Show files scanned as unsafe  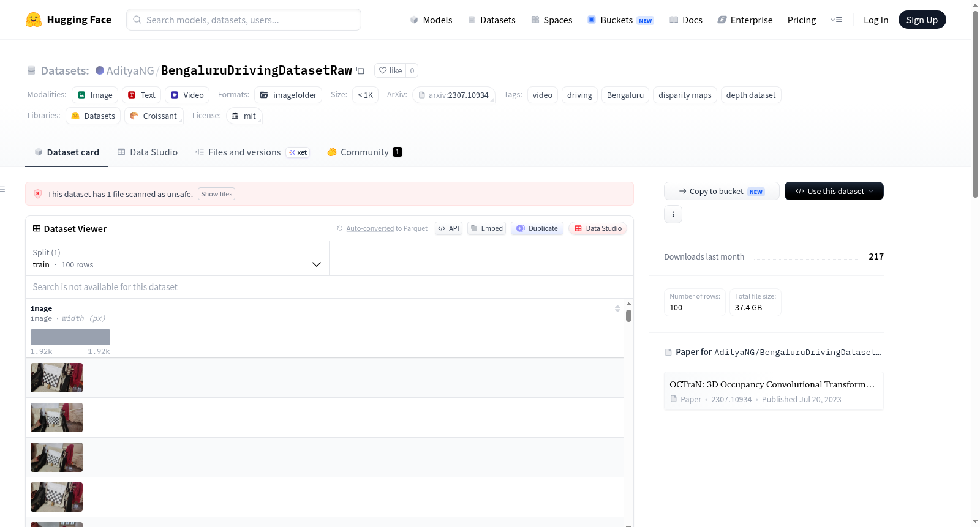[217, 194]
